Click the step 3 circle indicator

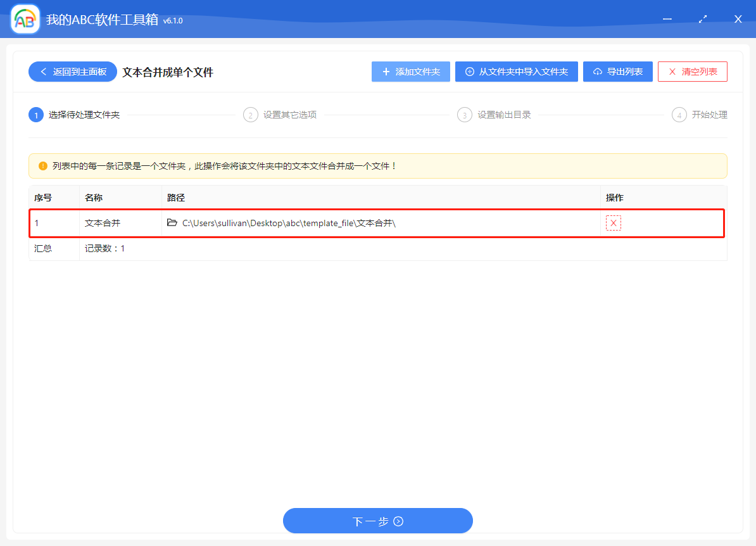[465, 115]
